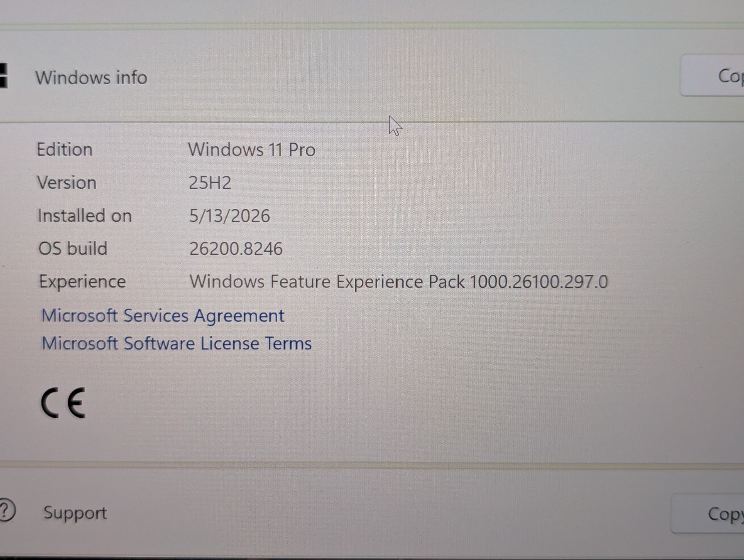Select the version value "25H2"

click(210, 183)
